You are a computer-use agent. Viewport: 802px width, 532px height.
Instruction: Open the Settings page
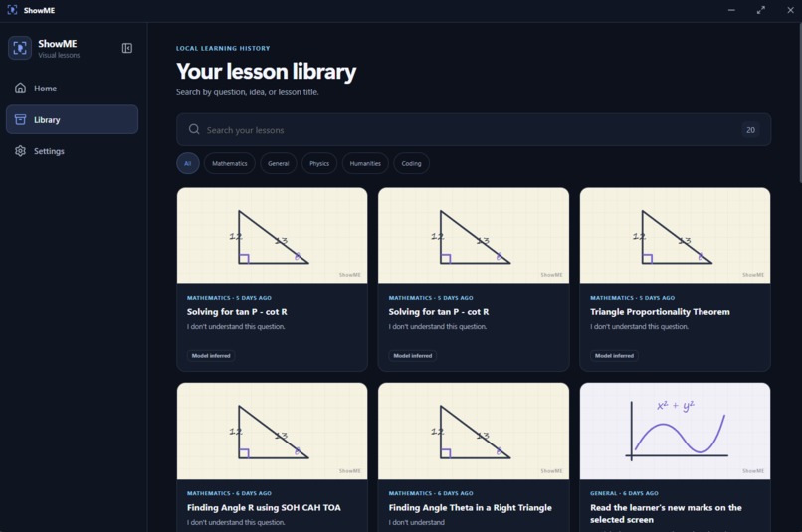point(72,151)
